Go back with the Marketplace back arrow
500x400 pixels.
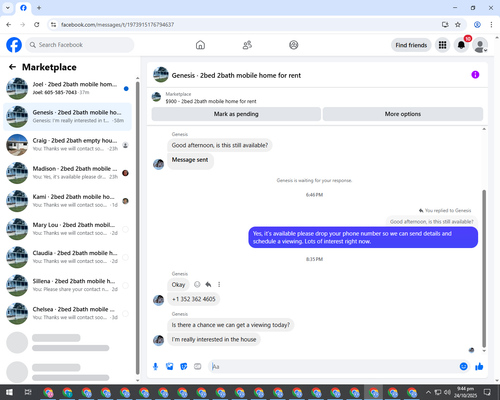(12, 67)
